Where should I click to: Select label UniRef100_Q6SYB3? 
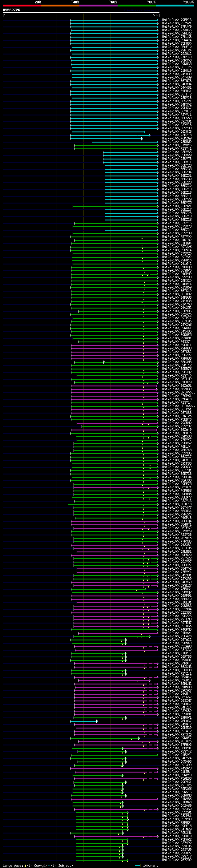point(176,128)
